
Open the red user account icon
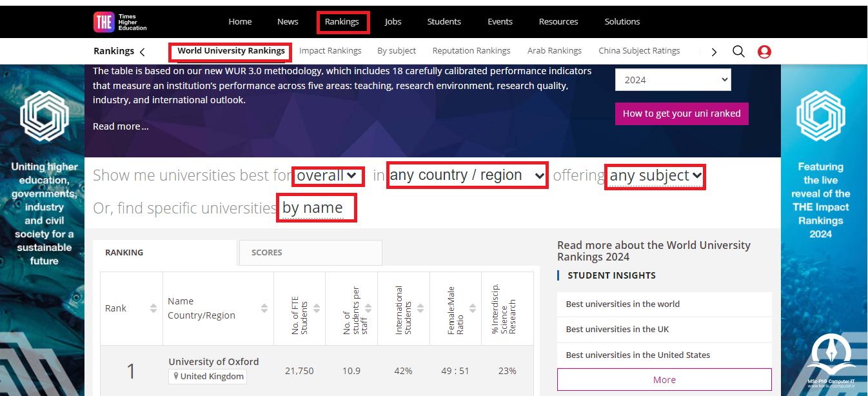(x=764, y=52)
